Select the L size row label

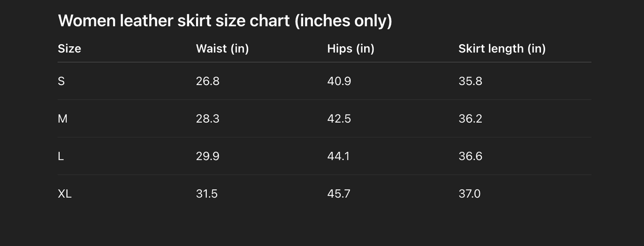coord(61,156)
